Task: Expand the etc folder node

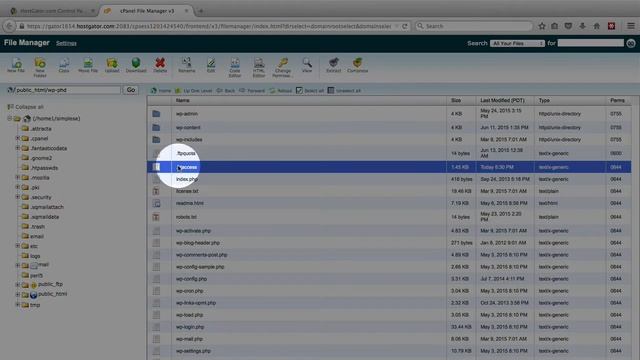Action: click(x=18, y=246)
